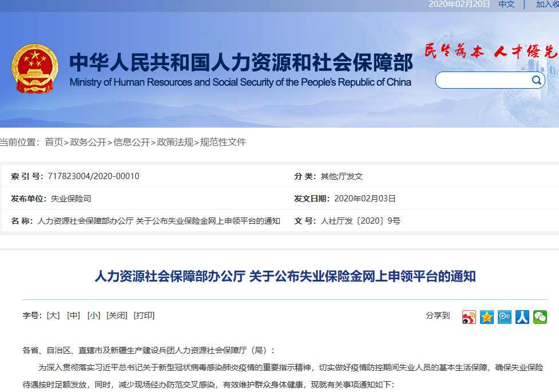This screenshot has height=392, width=559.
Task: Click the national emblem logo
Action: pos(35,68)
